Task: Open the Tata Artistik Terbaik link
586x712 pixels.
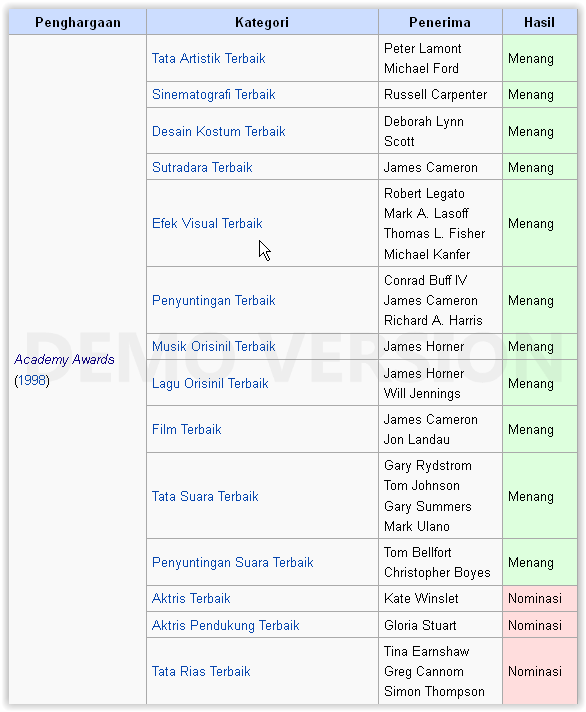Action: click(208, 59)
